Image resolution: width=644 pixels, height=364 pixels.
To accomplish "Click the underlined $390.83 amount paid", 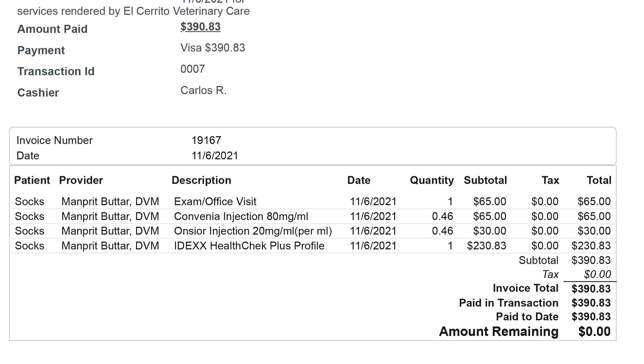I will (x=200, y=27).
